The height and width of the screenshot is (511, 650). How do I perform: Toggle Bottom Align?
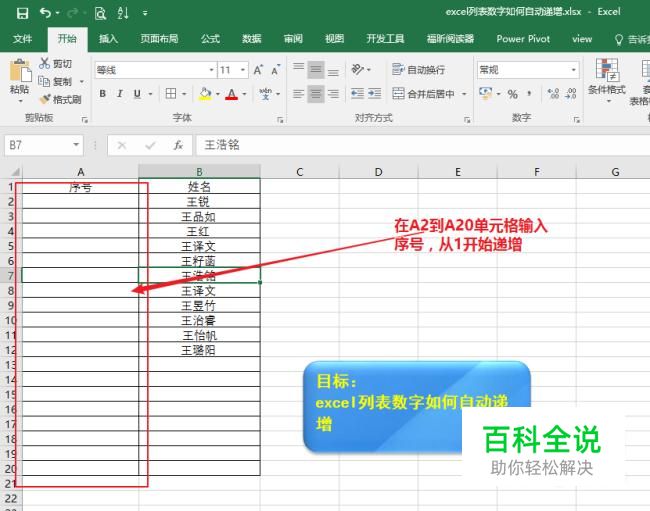coord(333,70)
